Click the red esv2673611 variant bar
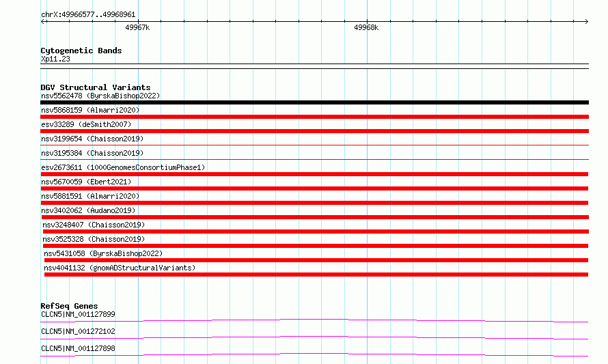This screenshot has width=608, height=364. 314,174
